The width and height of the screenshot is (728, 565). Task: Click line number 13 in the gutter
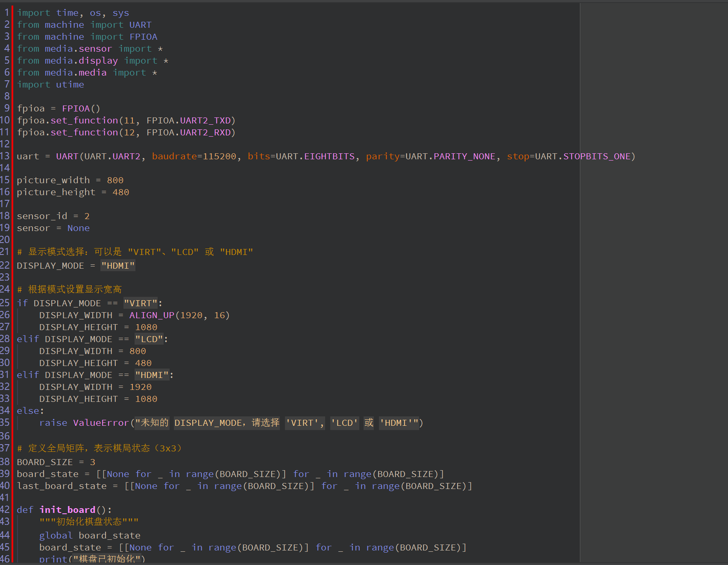(5, 156)
